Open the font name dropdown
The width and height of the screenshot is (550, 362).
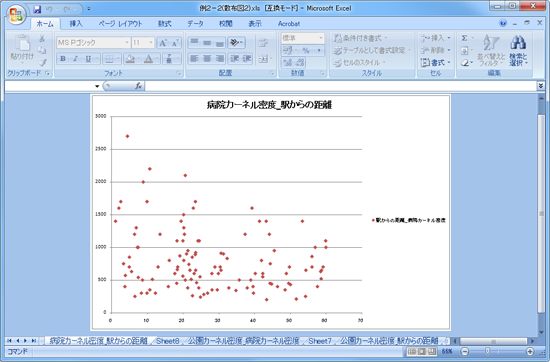[x=127, y=43]
